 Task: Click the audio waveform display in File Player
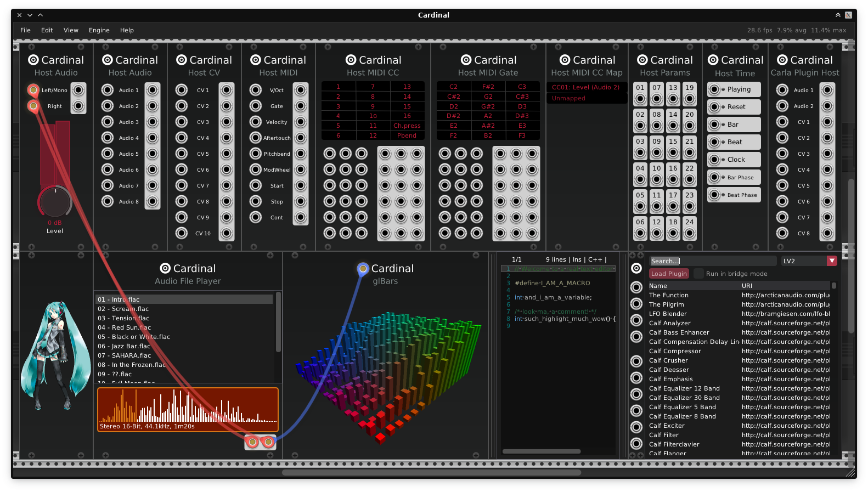click(188, 410)
